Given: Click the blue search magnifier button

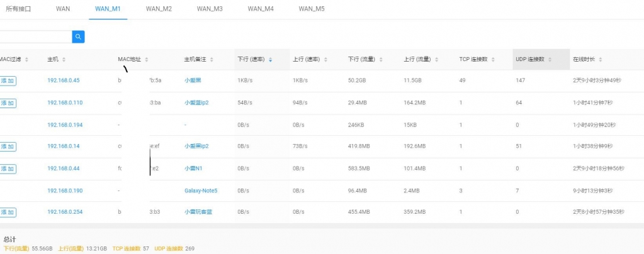Looking at the screenshot, I should tap(78, 37).
